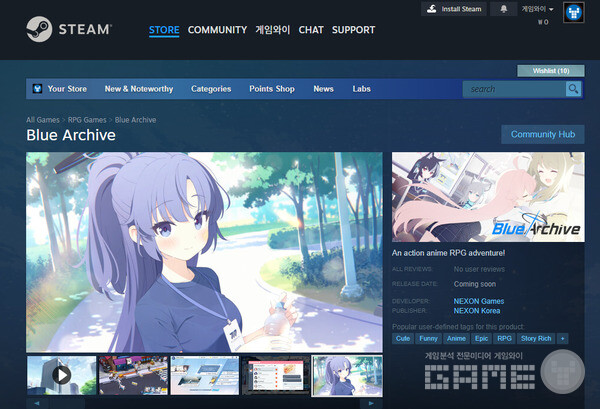Open notifications bell icon
600x409 pixels.
(503, 9)
